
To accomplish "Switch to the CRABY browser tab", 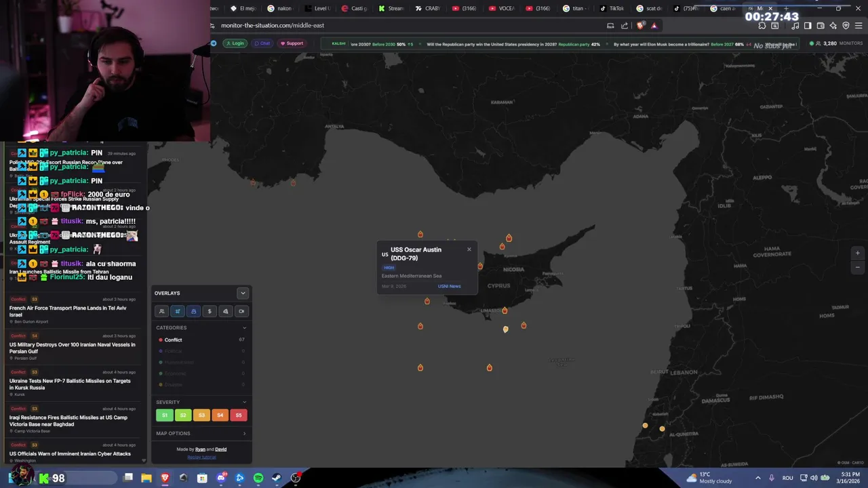I will [428, 9].
